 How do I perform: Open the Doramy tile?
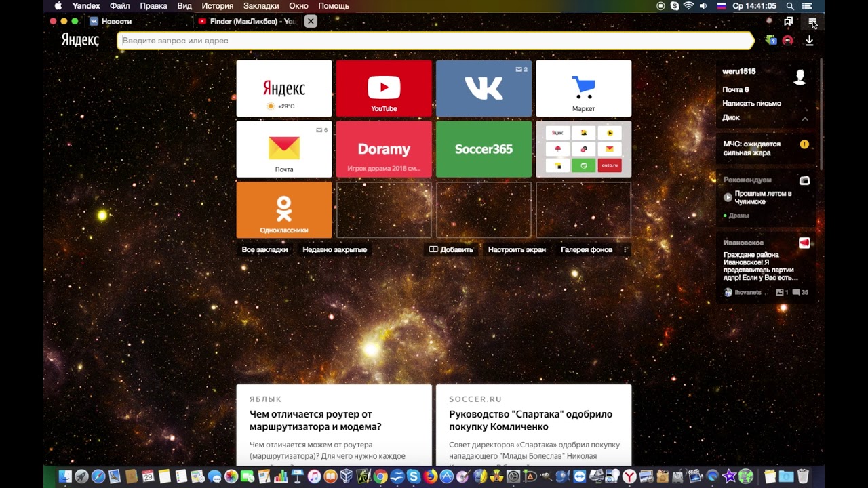coord(384,149)
